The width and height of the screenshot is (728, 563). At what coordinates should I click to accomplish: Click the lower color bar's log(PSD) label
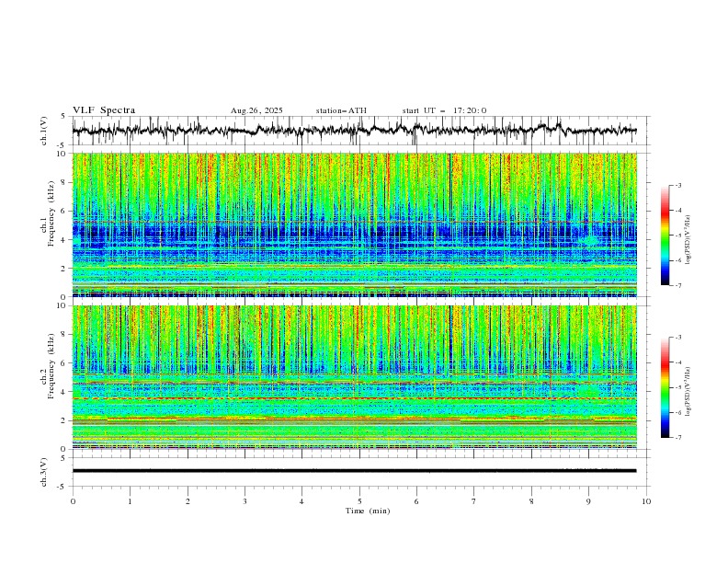(688, 392)
